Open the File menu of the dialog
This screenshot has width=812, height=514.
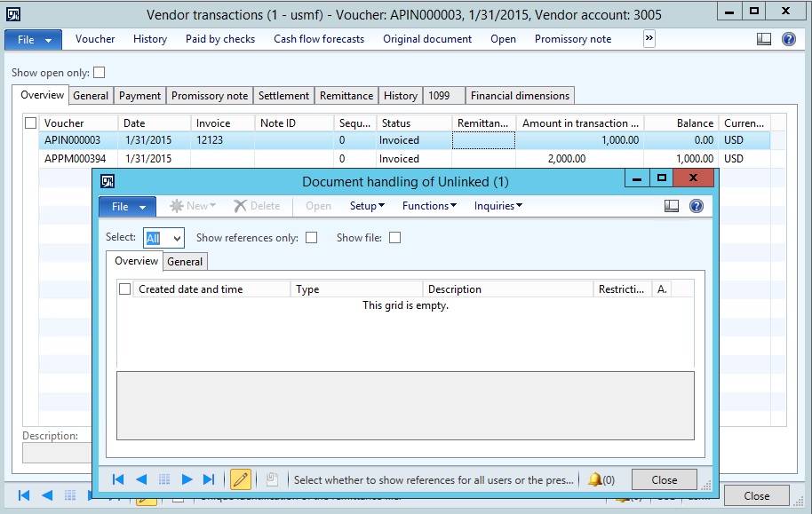123,206
